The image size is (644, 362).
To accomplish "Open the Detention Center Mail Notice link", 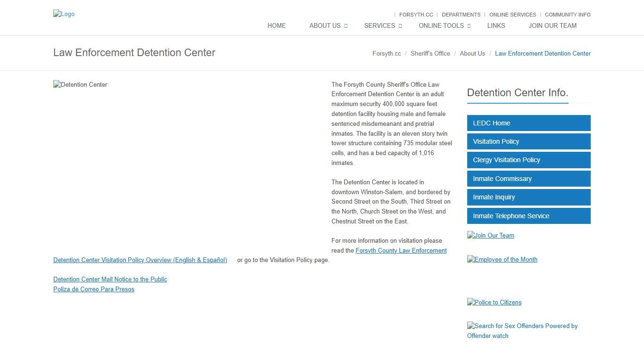I will click(x=110, y=279).
